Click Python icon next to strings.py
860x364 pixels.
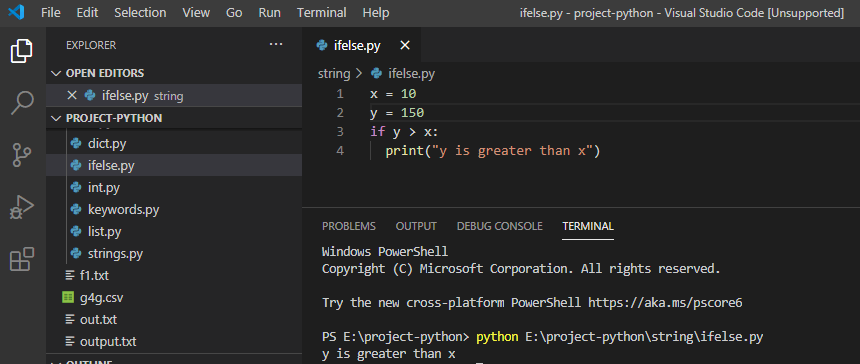point(76,253)
